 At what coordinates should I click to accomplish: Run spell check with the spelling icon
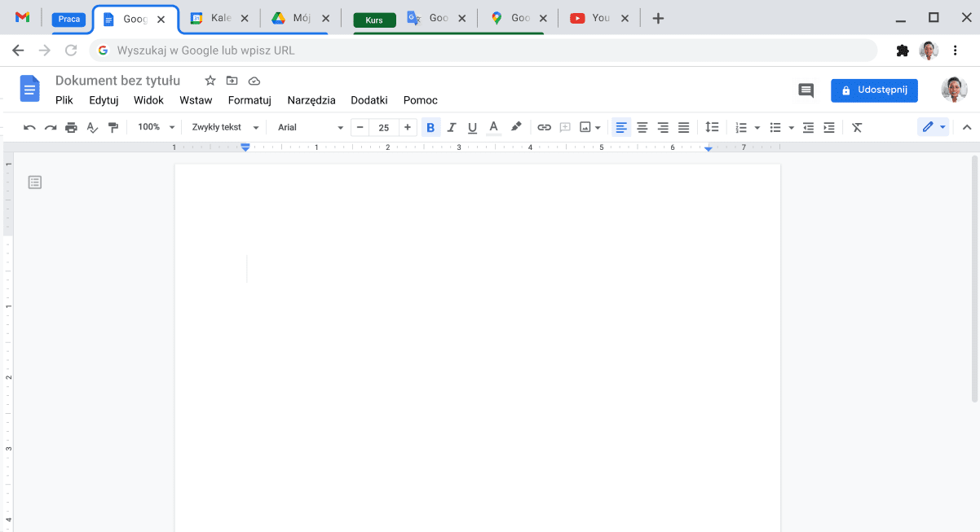(x=92, y=127)
